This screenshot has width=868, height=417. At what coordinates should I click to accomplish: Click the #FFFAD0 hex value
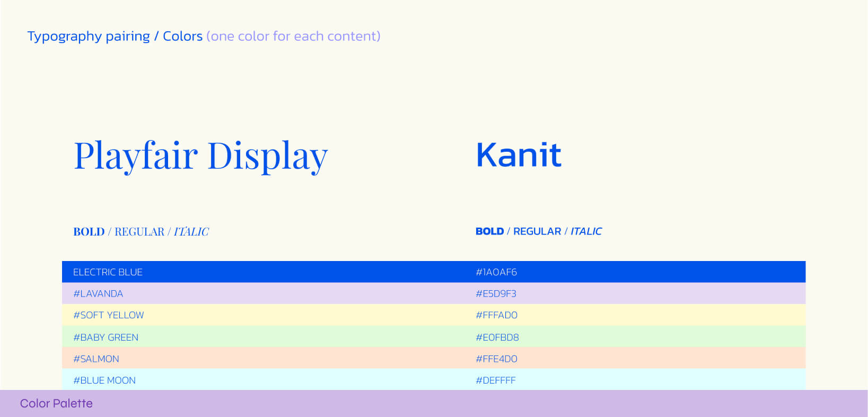point(496,315)
